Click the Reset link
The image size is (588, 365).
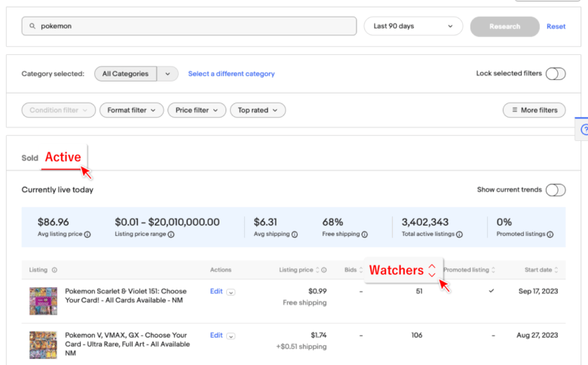(x=556, y=26)
